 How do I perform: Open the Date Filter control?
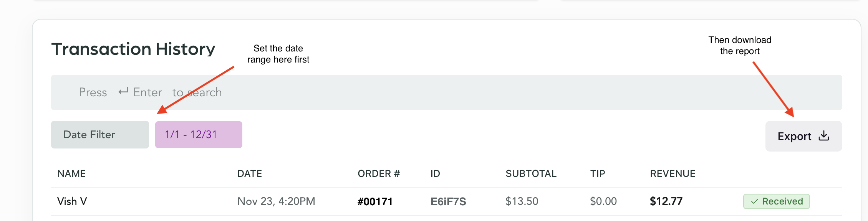(x=100, y=135)
